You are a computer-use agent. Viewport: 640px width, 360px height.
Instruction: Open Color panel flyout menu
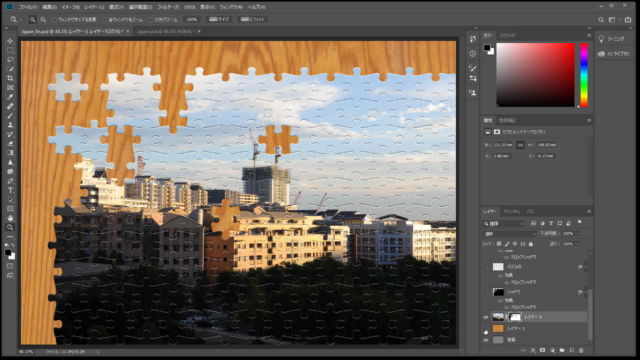coord(589,36)
